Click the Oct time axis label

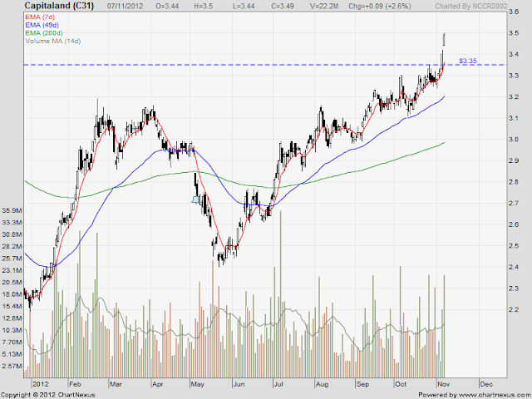(x=401, y=384)
